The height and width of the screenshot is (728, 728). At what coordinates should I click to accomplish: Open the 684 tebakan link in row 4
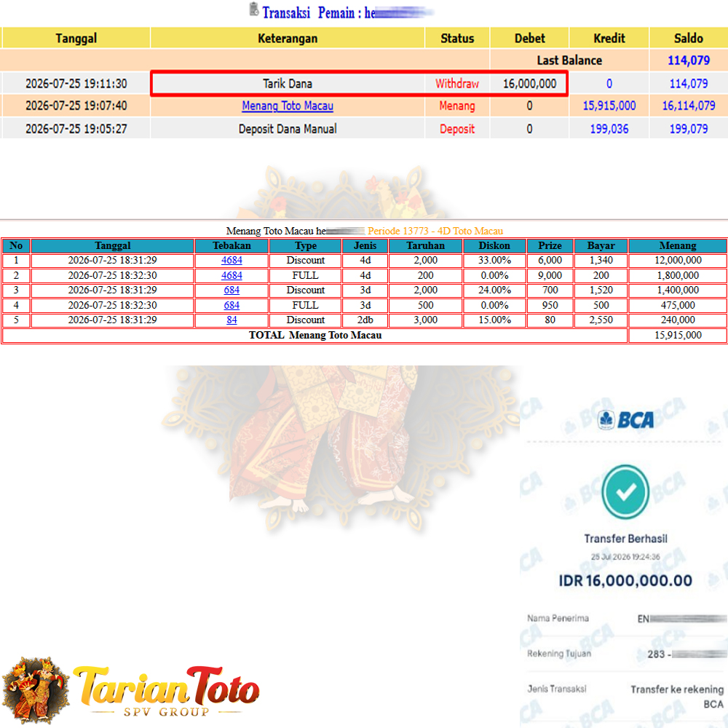coord(232,306)
